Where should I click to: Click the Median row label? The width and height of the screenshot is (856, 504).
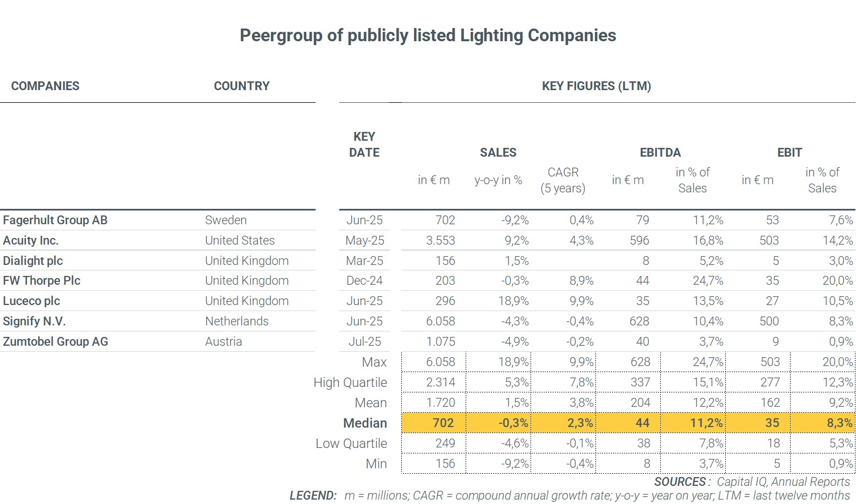pyautogui.click(x=365, y=423)
